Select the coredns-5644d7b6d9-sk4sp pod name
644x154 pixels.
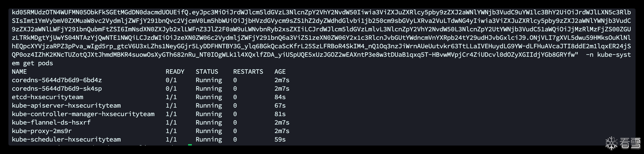(x=57, y=89)
